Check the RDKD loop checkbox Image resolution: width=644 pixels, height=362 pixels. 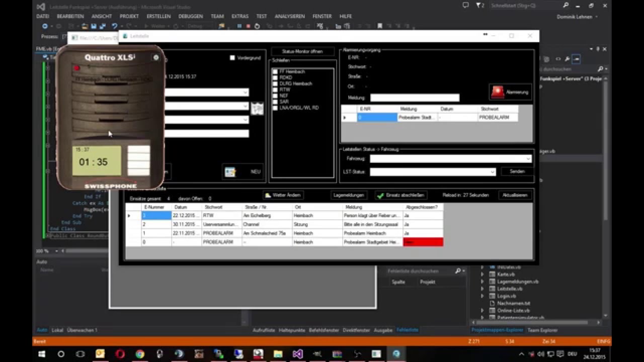pyautogui.click(x=275, y=78)
